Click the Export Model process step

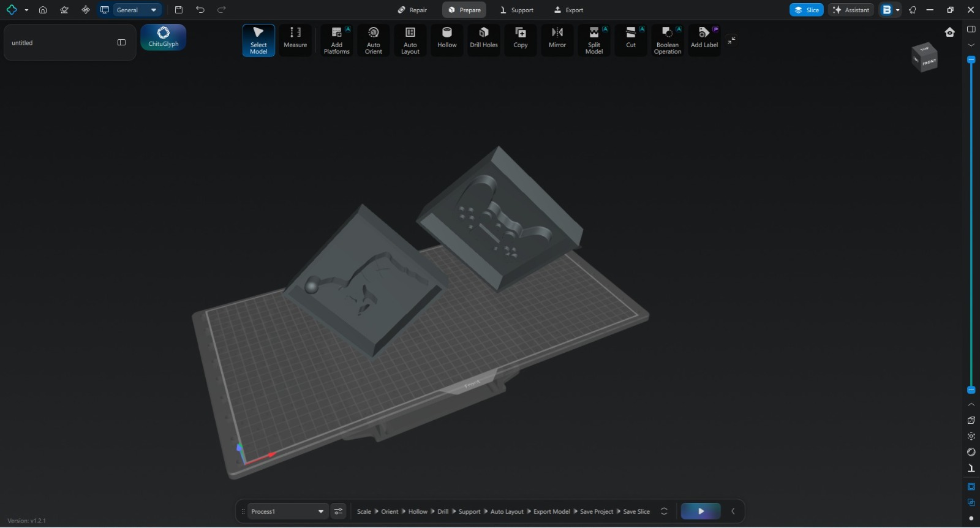coord(551,511)
